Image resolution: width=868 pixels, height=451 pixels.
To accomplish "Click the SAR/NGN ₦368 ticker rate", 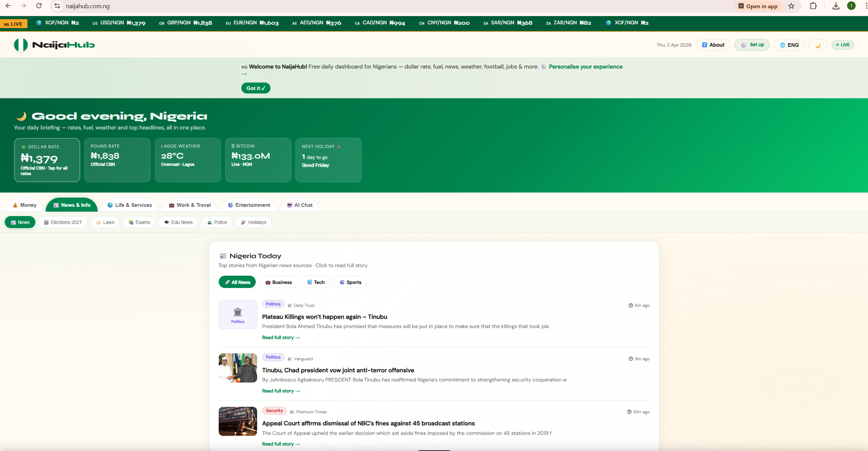I will pyautogui.click(x=508, y=23).
